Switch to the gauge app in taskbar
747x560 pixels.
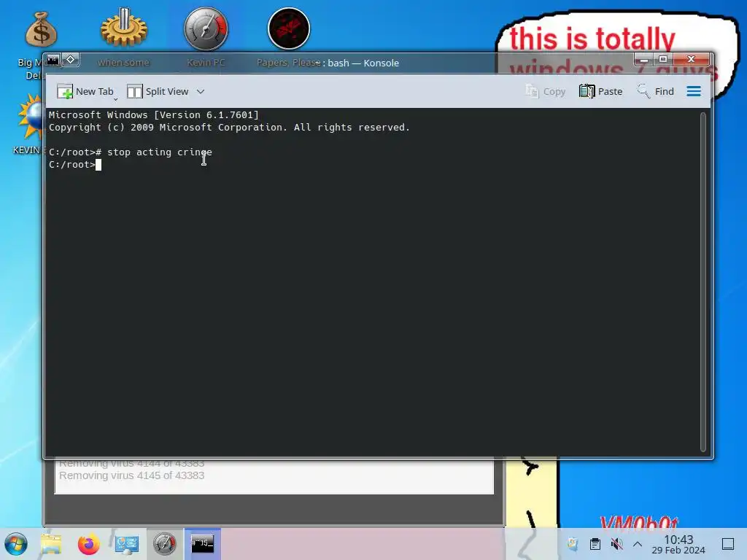coord(165,544)
